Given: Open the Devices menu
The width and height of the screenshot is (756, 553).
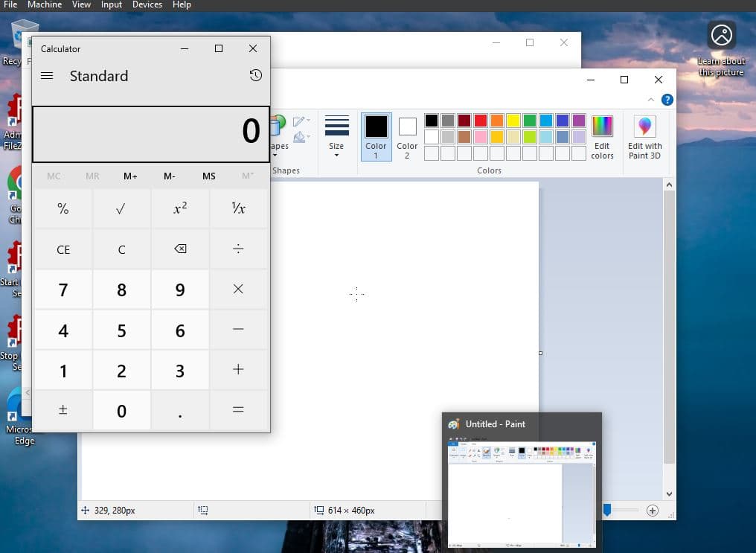Looking at the screenshot, I should [147, 4].
